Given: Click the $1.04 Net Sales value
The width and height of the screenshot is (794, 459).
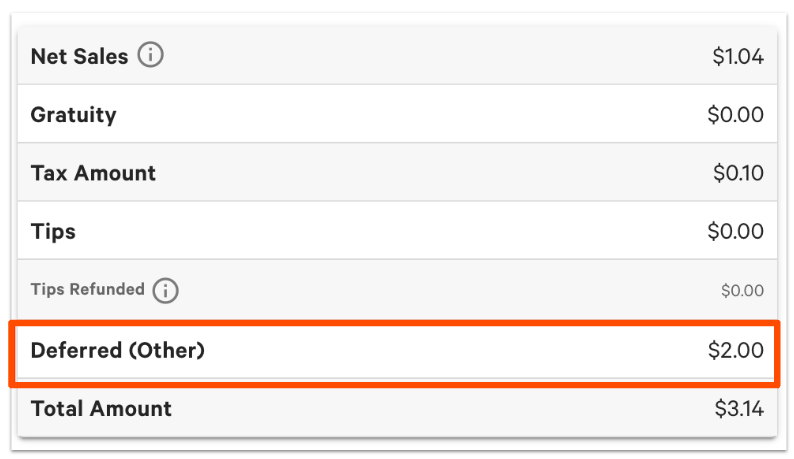Looking at the screenshot, I should click(x=737, y=57).
